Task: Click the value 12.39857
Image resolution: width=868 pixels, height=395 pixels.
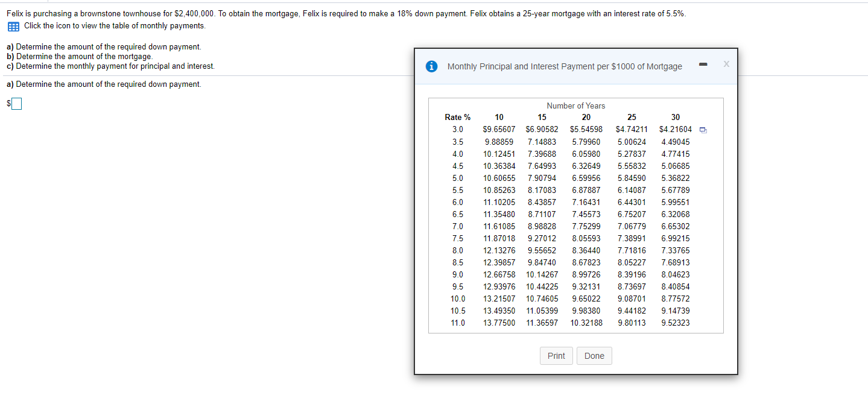Action: 499,262
